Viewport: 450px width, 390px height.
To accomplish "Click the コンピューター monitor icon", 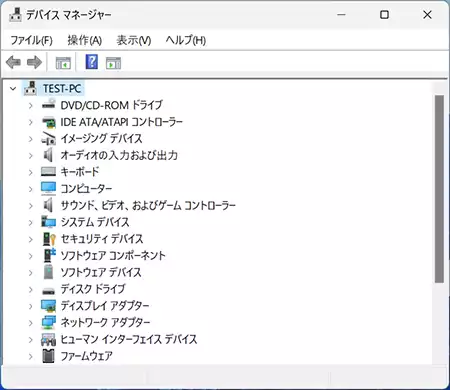I will click(49, 189).
